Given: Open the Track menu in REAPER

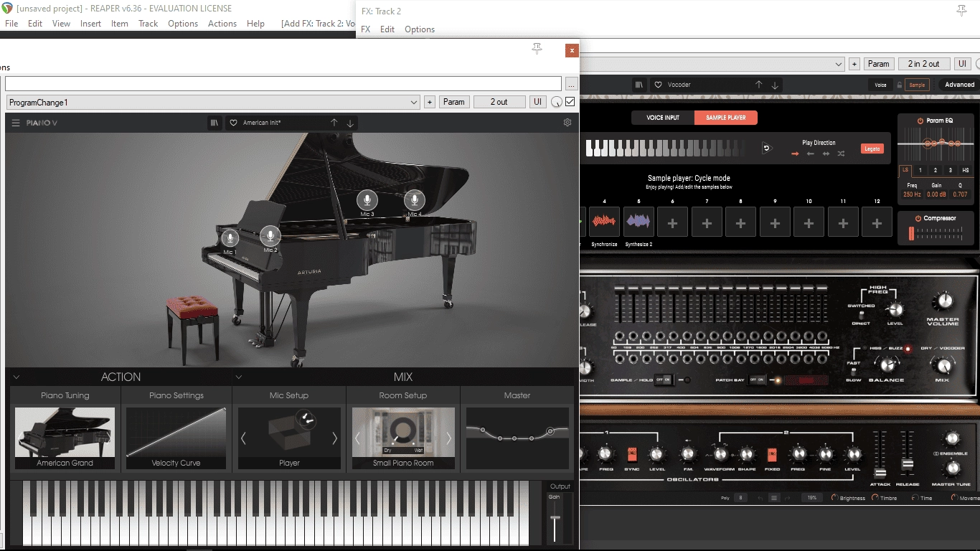Looking at the screenshot, I should coord(148,24).
